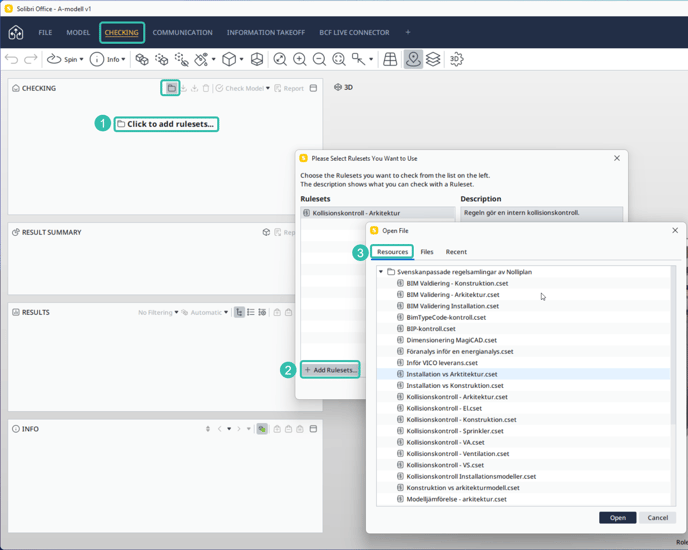Click the Report button in Checking panel
688x550 pixels.
tap(289, 88)
